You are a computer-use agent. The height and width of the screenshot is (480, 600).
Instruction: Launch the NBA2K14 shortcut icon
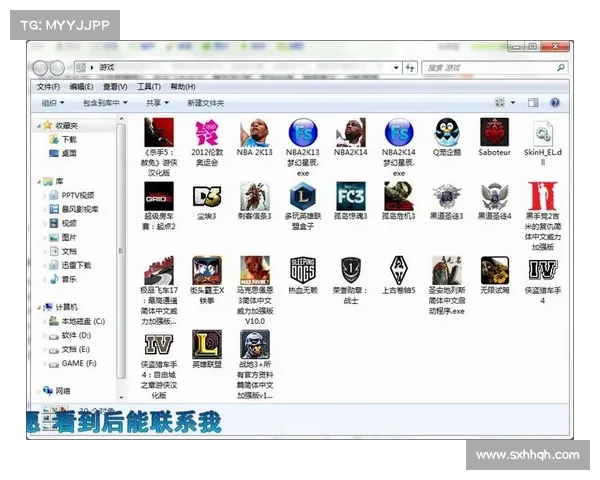[x=351, y=132]
